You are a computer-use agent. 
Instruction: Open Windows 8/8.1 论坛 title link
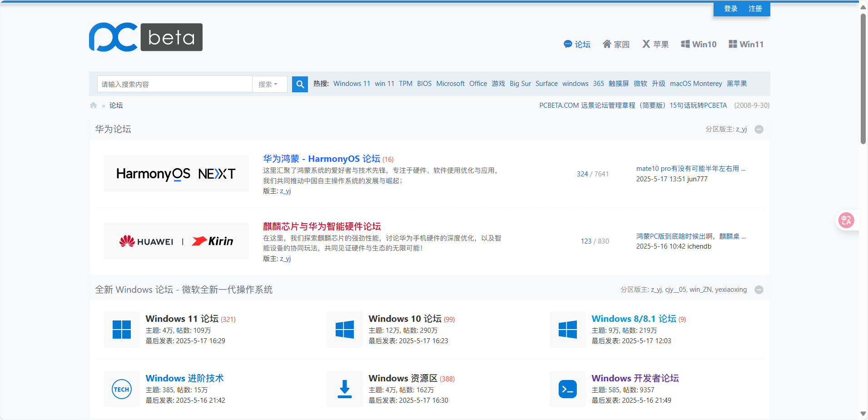(x=634, y=319)
